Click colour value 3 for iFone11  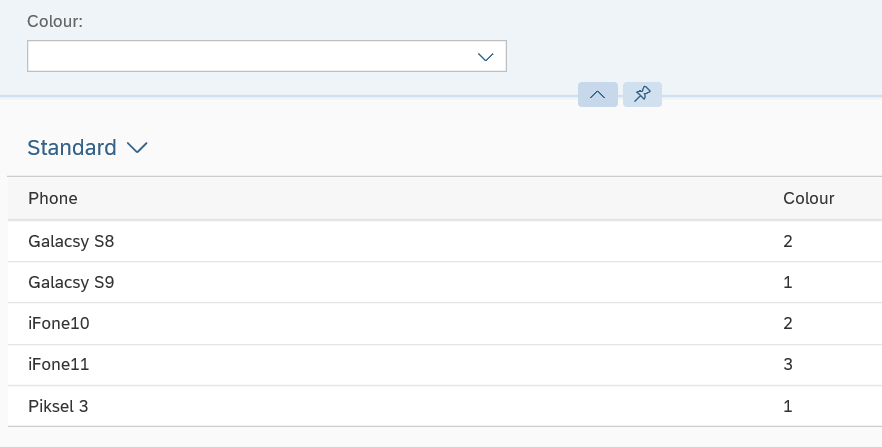pyautogui.click(x=788, y=365)
